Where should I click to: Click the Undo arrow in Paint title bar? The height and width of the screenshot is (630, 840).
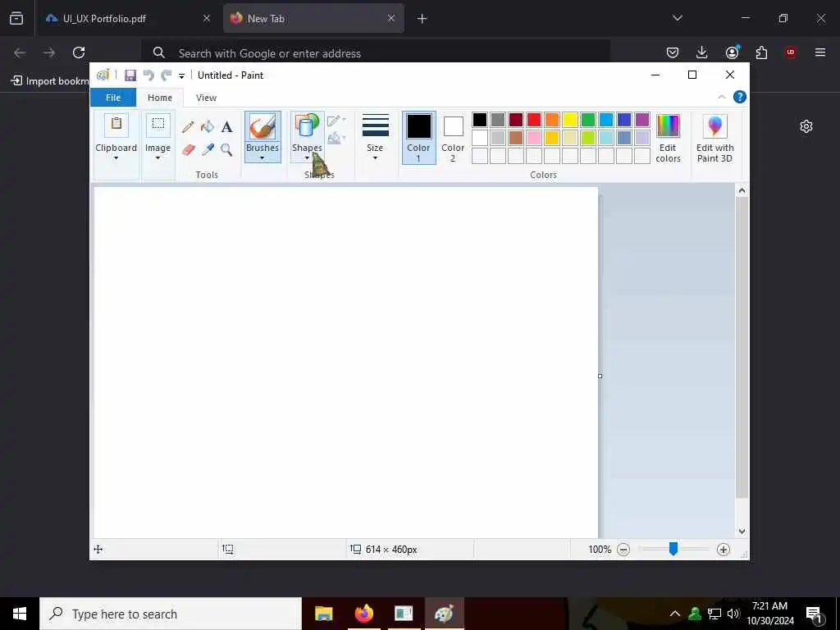point(148,75)
